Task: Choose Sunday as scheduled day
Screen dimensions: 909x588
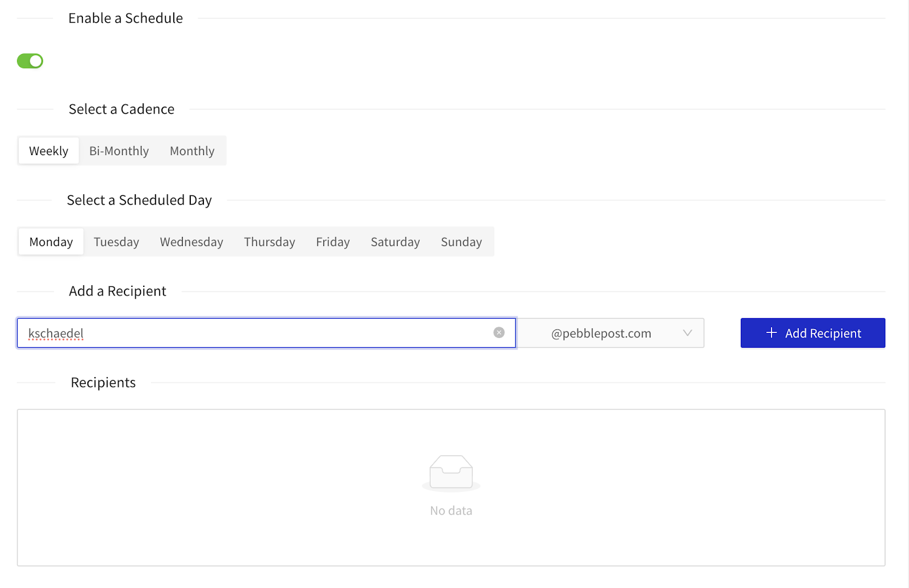Action: (x=461, y=242)
